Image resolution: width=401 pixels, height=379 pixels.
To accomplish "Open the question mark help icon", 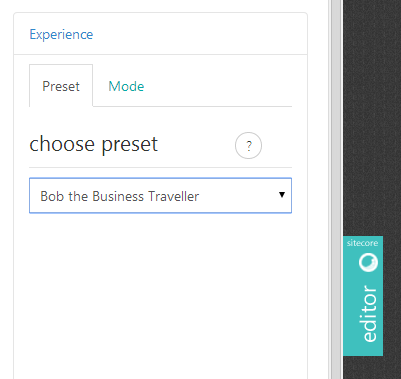I will (x=248, y=146).
